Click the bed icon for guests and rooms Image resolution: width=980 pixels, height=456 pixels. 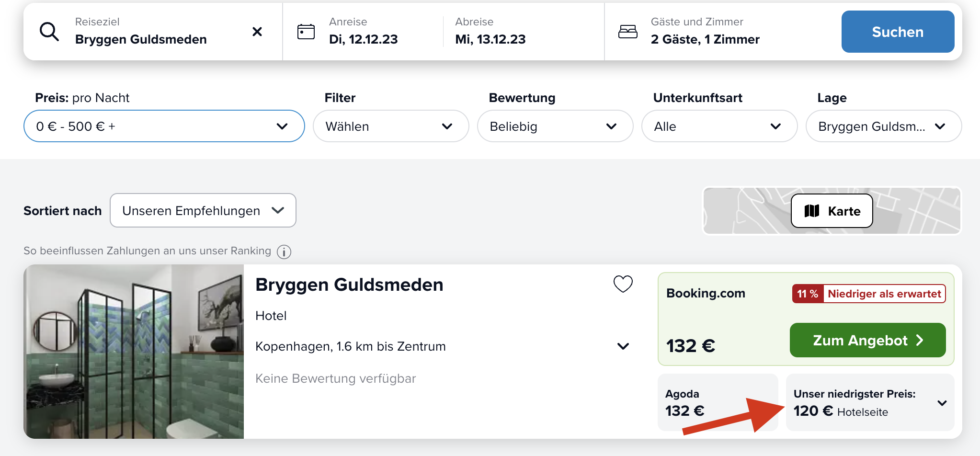[x=628, y=32]
